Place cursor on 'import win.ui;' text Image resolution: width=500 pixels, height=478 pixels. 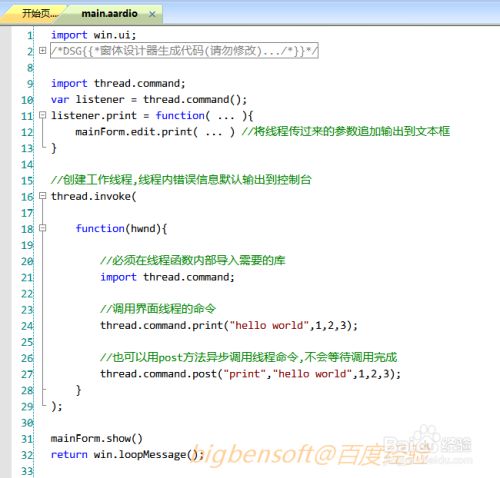click(93, 35)
